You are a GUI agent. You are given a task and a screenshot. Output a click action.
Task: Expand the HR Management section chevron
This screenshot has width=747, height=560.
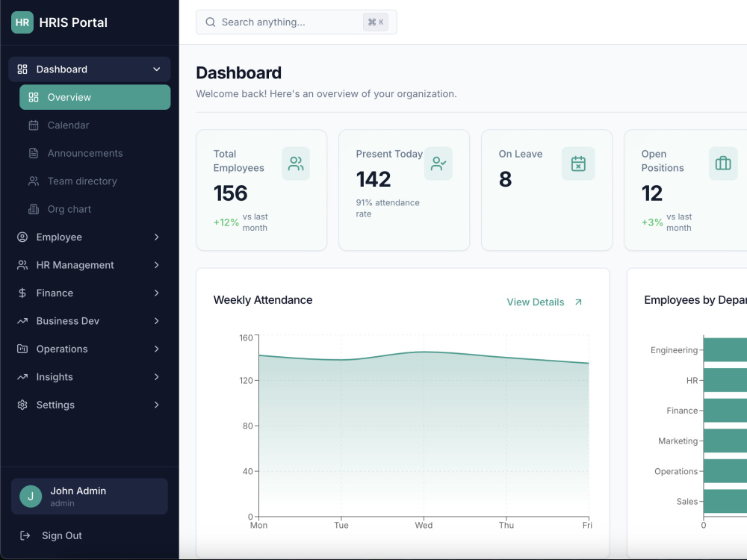156,265
